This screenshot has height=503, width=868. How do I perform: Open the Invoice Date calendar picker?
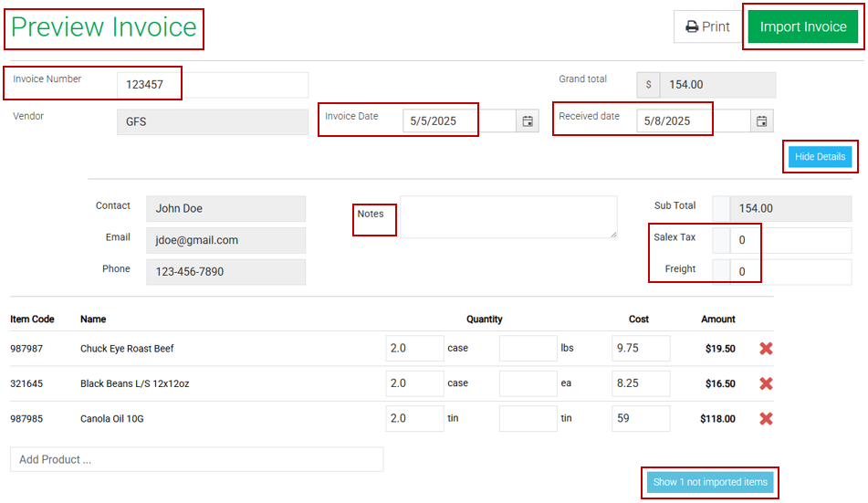pos(528,121)
